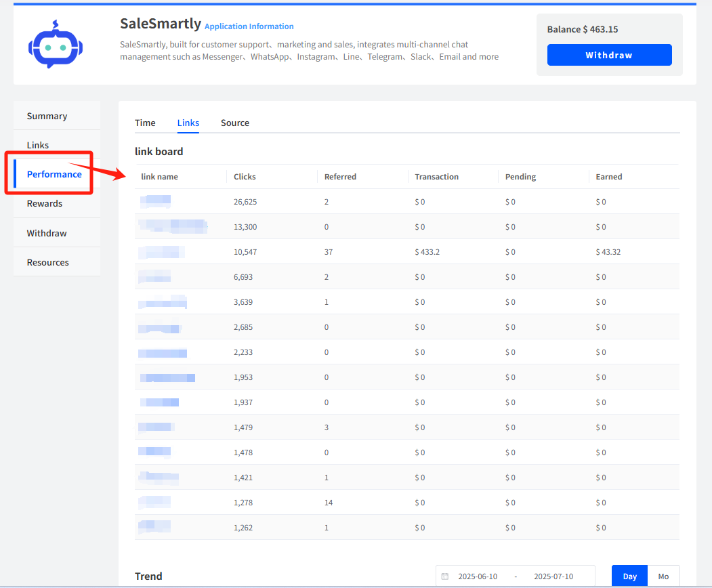Click the SaleSmartly robot logo
The image size is (712, 588).
[55, 45]
